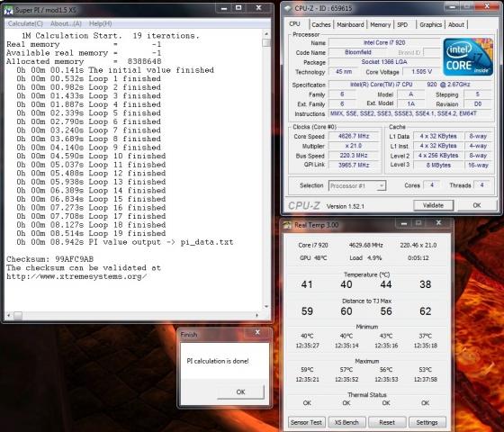Click the Real Temp title bar app icon
504x432 pixels.
tap(287, 225)
